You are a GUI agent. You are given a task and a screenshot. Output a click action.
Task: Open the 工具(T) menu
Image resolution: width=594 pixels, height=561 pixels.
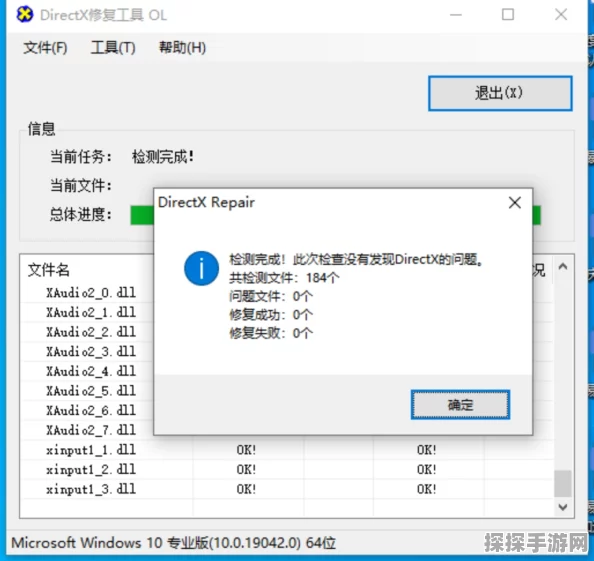tap(113, 48)
